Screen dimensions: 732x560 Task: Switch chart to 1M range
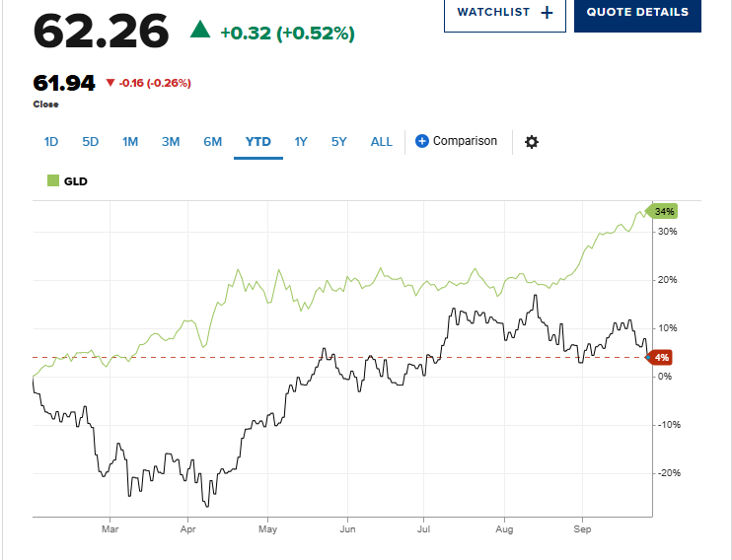click(130, 141)
